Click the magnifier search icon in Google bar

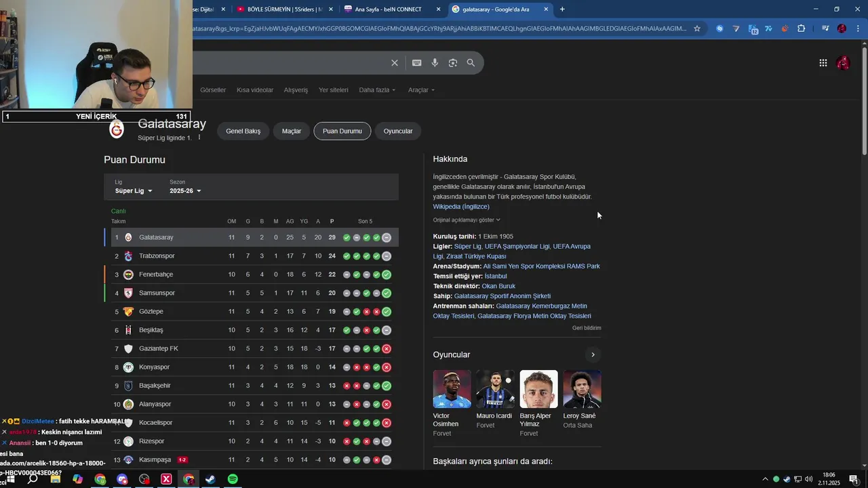(x=471, y=63)
